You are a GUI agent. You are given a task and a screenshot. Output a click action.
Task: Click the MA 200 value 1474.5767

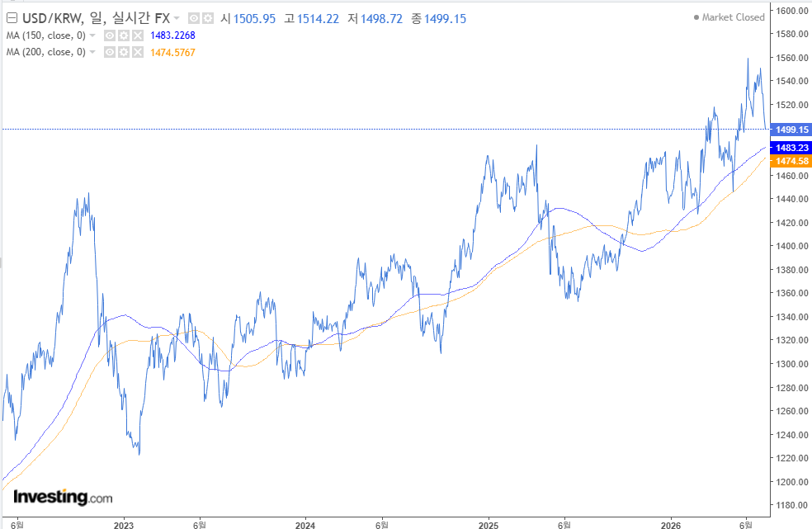click(x=172, y=52)
